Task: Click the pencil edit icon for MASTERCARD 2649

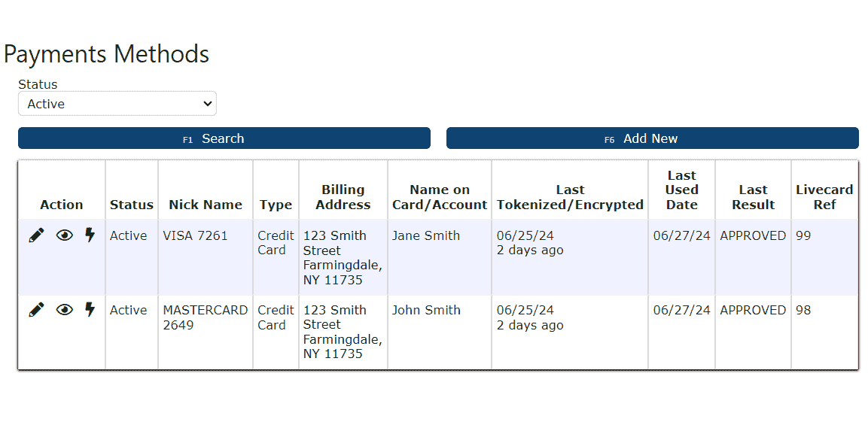Action: pyautogui.click(x=36, y=310)
